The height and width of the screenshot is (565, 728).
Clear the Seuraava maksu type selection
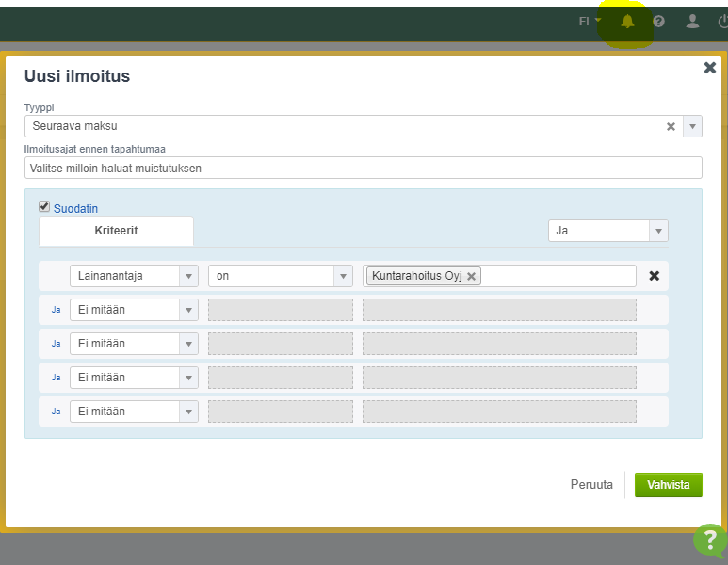(671, 126)
